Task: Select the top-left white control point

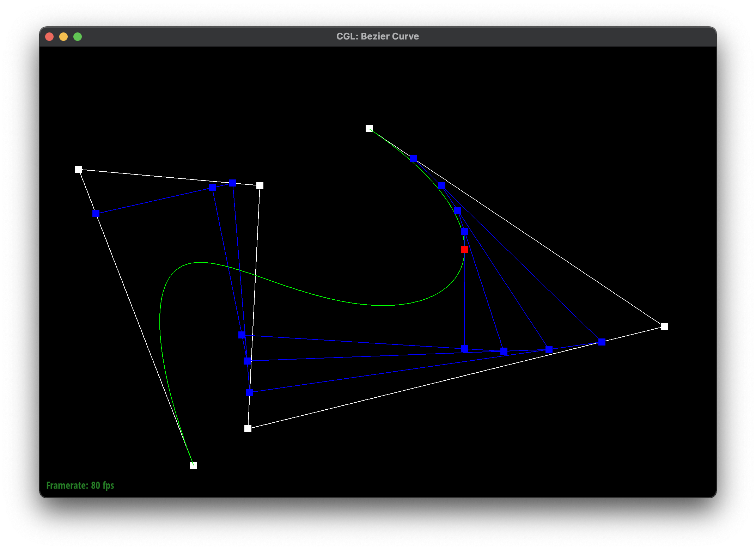Action: tap(78, 170)
